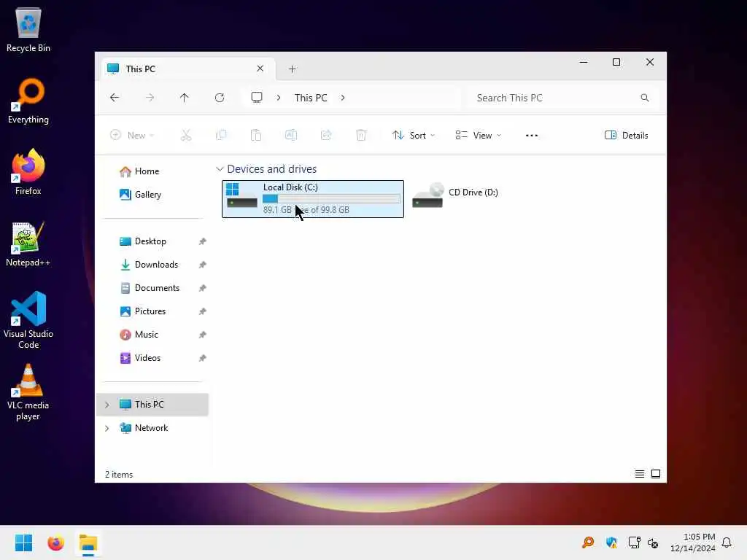The image size is (747, 560).
Task: Click the Cut scissors icon
Action: [186, 135]
